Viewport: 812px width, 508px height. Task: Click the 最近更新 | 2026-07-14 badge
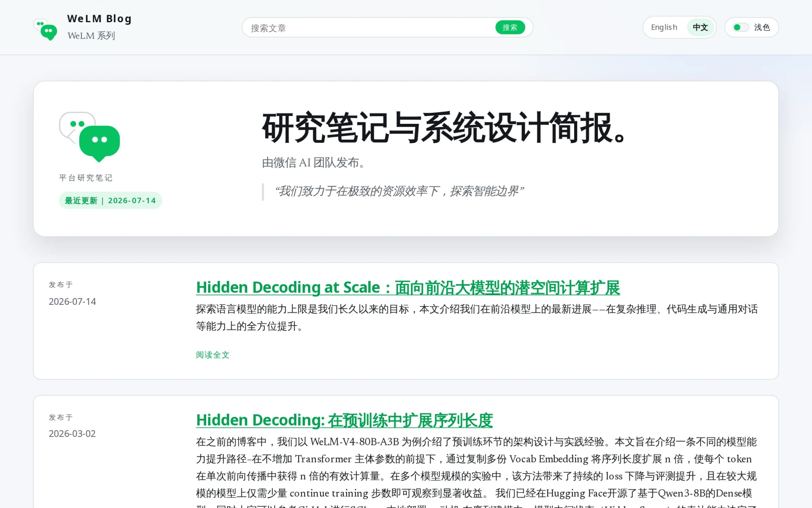110,200
